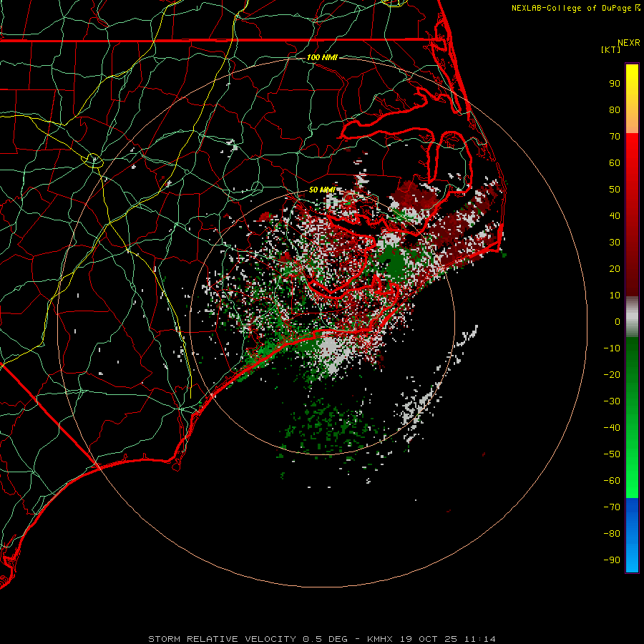Click the NEXLAB-College of DuPage watermark text
The height and width of the screenshot is (644, 644).
572,8
